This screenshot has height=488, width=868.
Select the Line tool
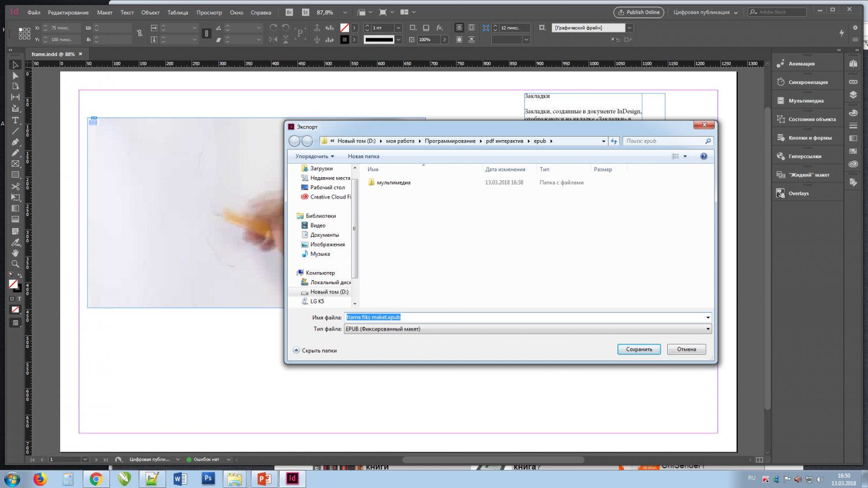point(16,131)
